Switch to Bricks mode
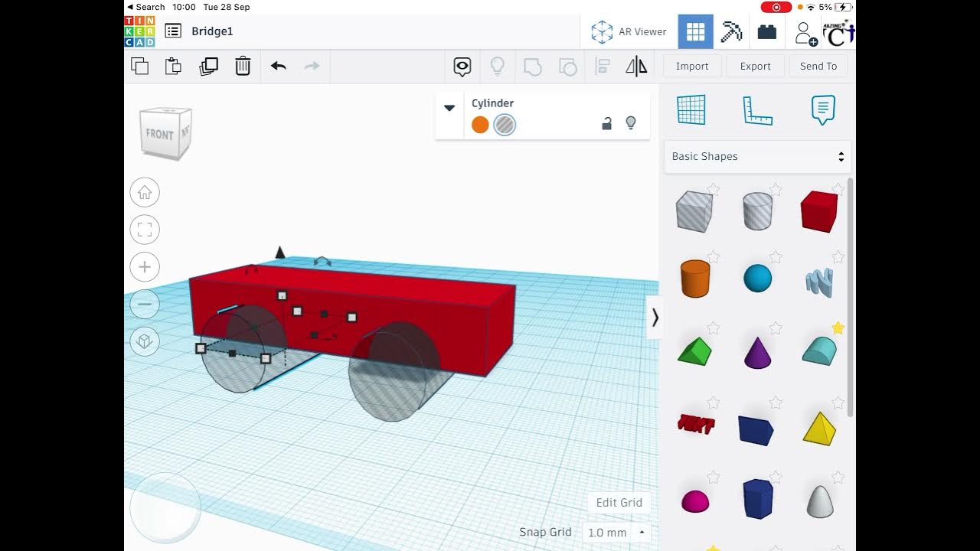 point(767,32)
